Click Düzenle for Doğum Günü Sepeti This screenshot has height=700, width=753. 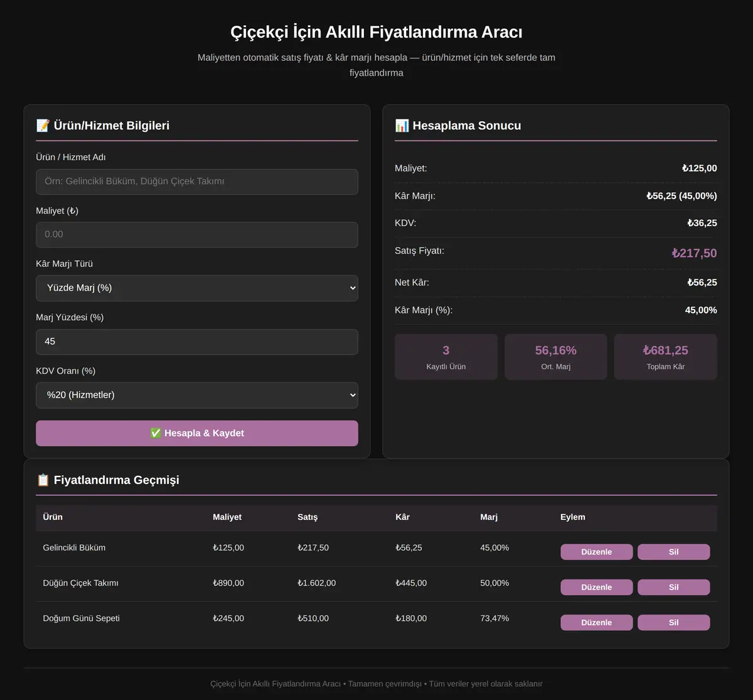596,622
